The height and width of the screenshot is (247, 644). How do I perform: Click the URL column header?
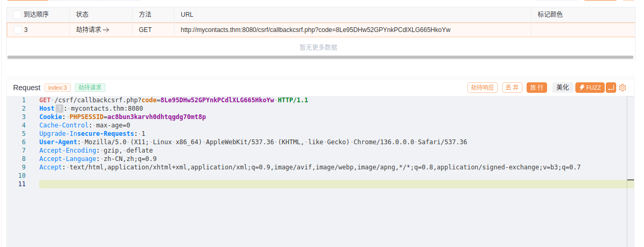pyautogui.click(x=187, y=15)
